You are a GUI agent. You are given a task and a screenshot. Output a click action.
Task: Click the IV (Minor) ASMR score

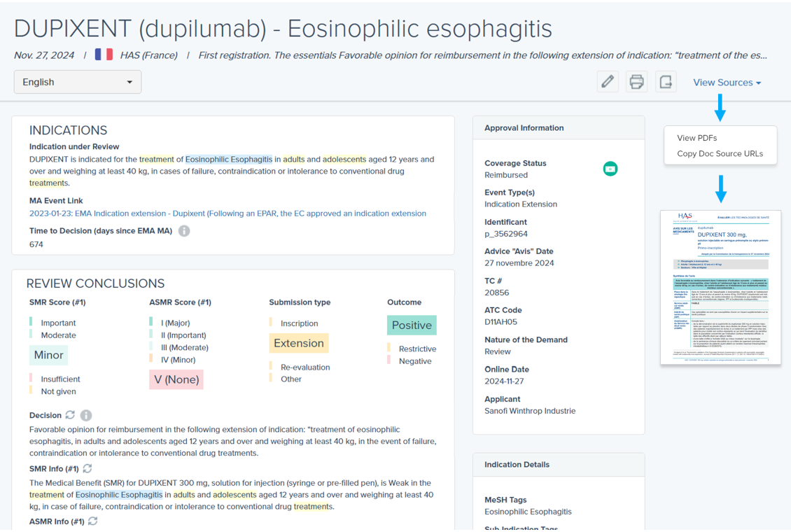(x=178, y=360)
